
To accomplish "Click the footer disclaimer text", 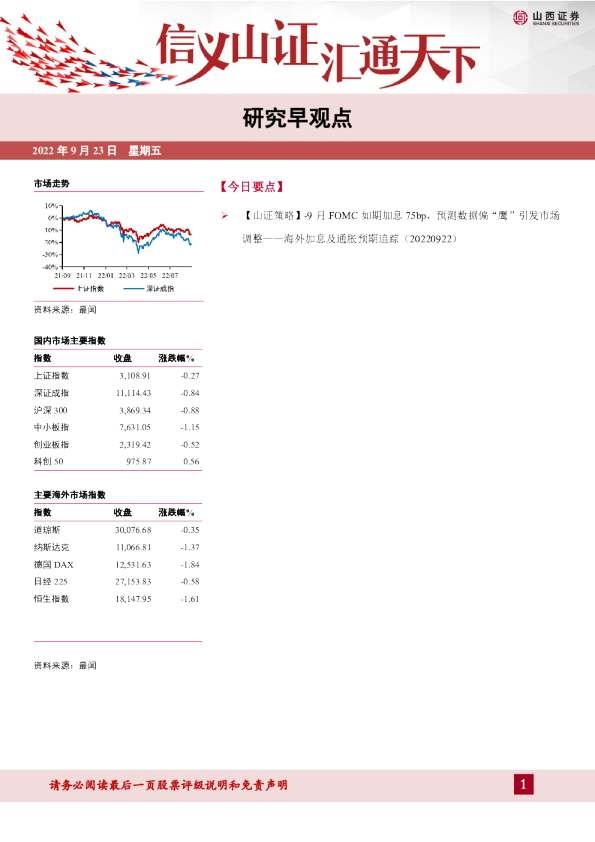I will [168, 785].
